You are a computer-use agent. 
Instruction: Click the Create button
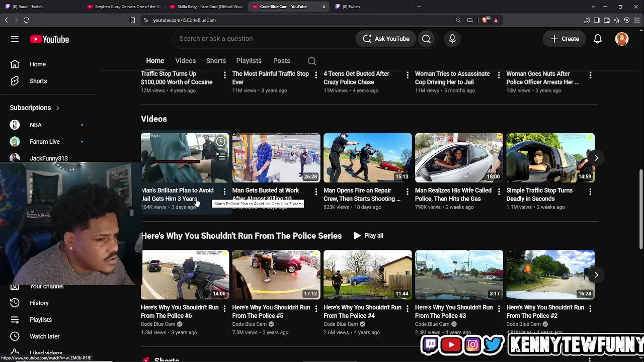click(565, 39)
